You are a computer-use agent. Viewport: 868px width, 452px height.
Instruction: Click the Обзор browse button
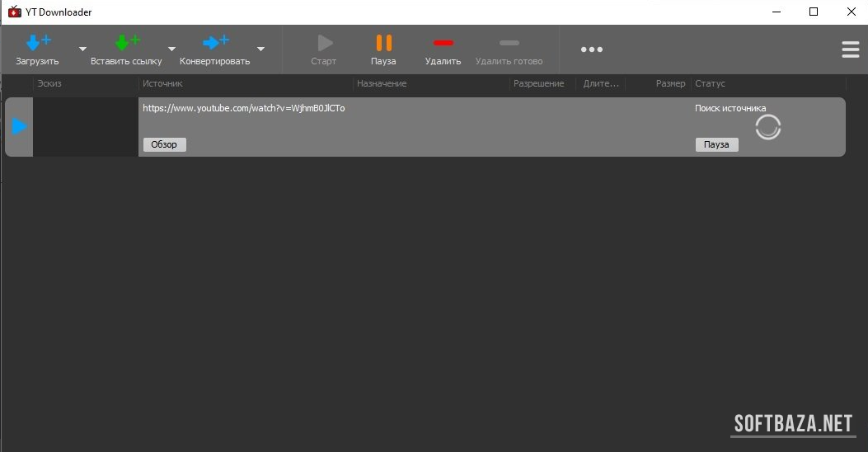165,144
